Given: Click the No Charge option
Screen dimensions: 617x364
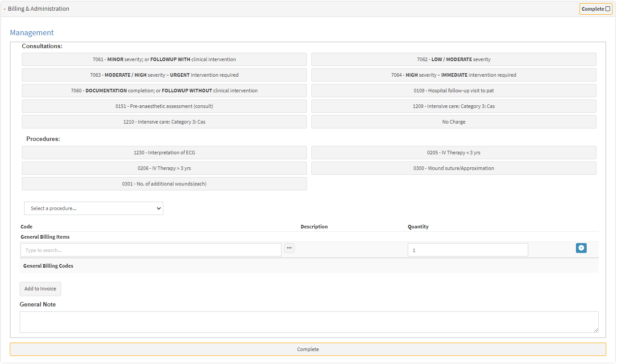Looking at the screenshot, I should (454, 122).
